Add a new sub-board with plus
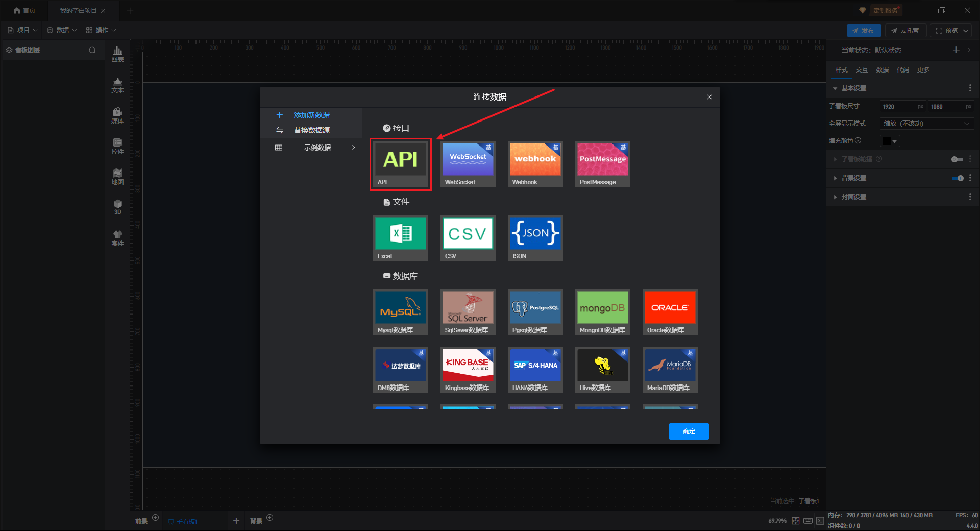The height and width of the screenshot is (531, 980). [x=236, y=521]
